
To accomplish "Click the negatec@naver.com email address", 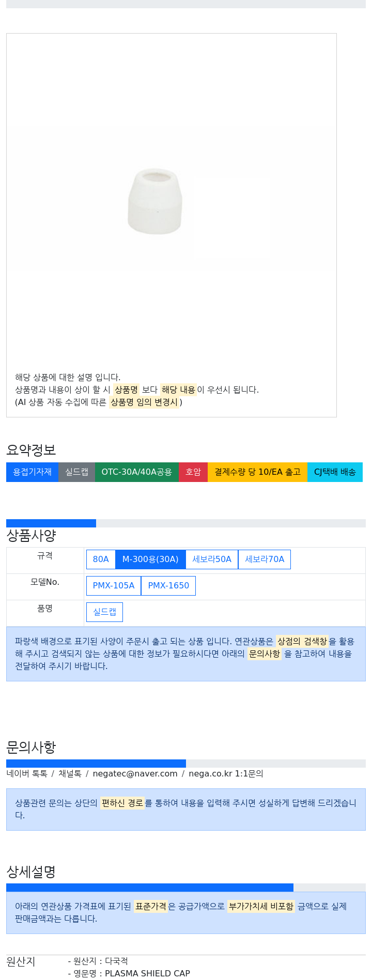I will 135,773.
